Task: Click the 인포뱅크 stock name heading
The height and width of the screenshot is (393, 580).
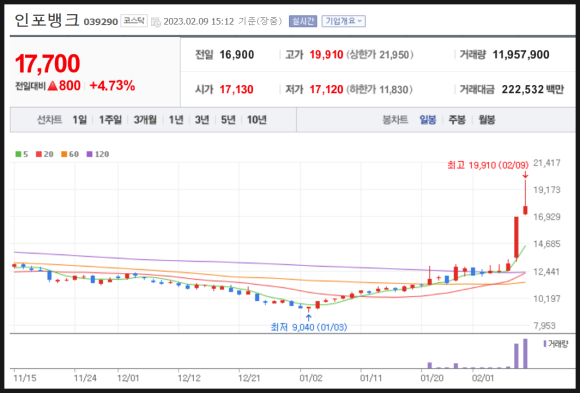Action: pyautogui.click(x=47, y=20)
